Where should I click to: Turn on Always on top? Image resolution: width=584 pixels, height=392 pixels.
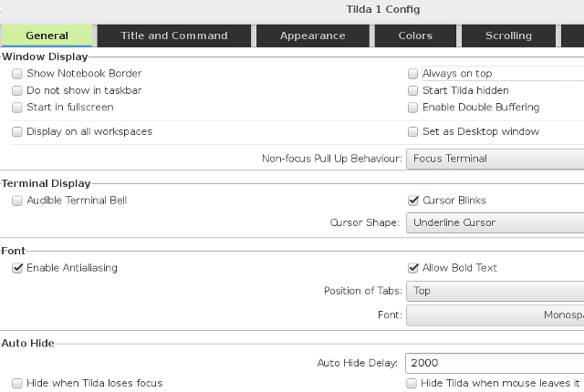[413, 73]
